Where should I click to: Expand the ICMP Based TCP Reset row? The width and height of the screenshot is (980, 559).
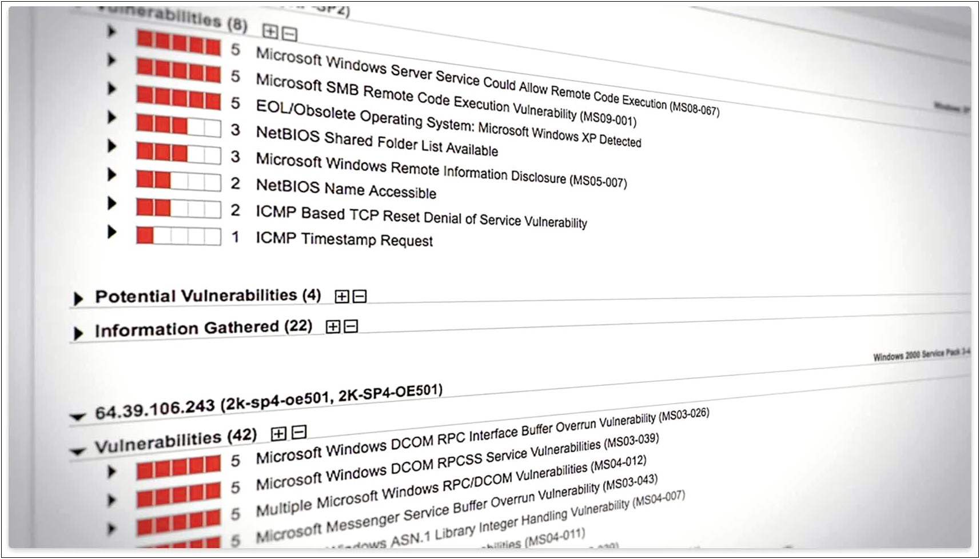point(111,203)
